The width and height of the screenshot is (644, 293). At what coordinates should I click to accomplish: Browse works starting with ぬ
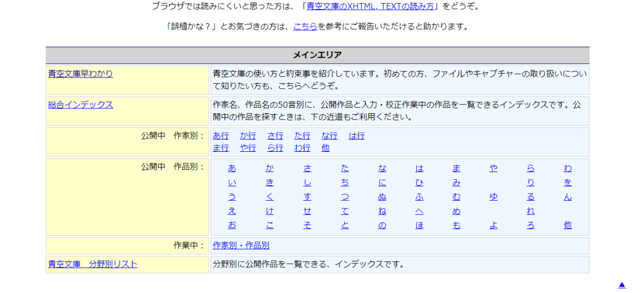(382, 197)
